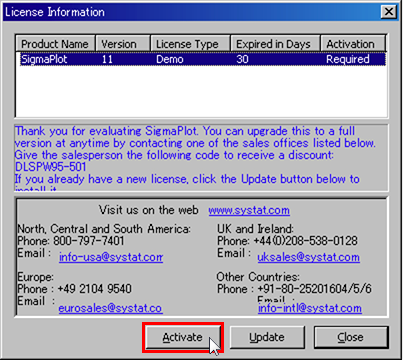
Task: Sort by Product Name column header
Action: [x=55, y=44]
